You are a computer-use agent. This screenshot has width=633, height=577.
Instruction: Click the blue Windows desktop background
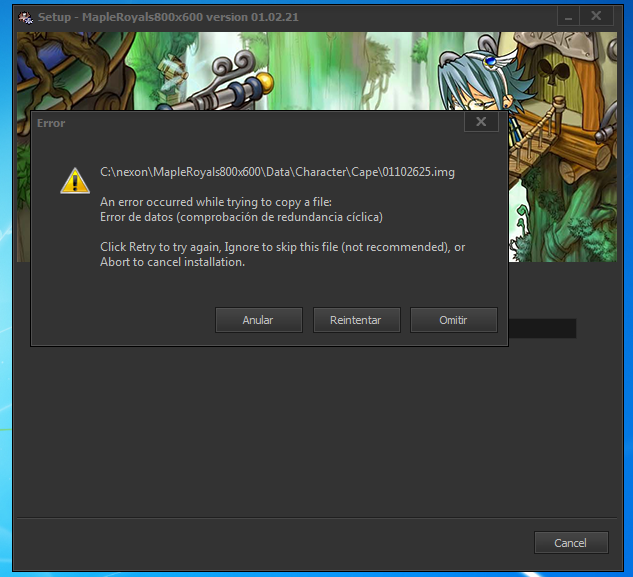[x=6, y=400]
